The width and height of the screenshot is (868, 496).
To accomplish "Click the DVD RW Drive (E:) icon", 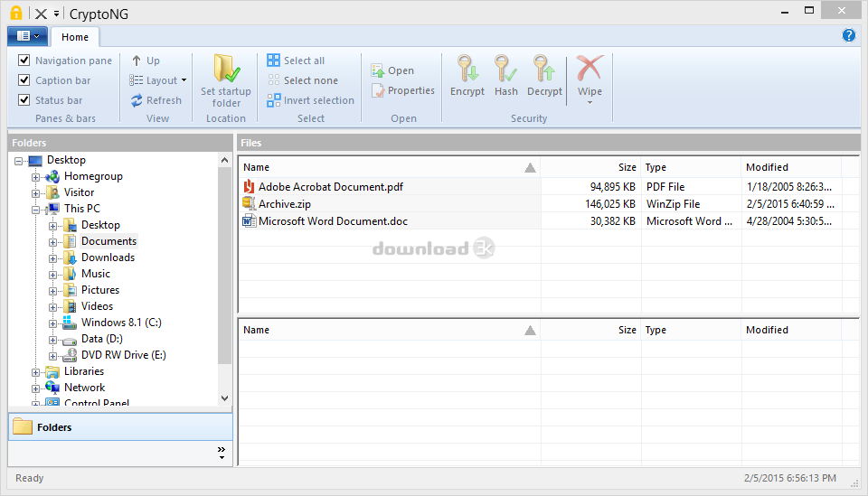I will tap(70, 355).
